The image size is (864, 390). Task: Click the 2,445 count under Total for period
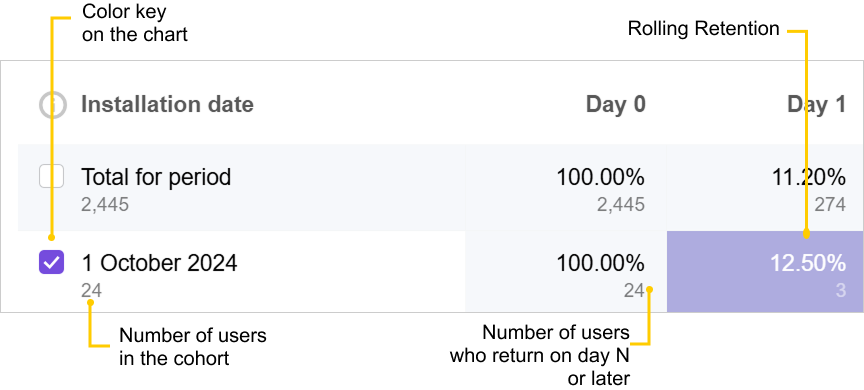click(105, 205)
